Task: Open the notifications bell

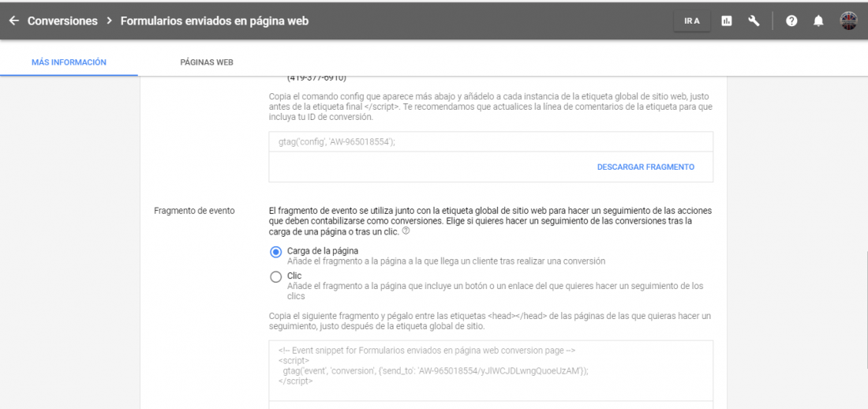Action: (x=818, y=21)
